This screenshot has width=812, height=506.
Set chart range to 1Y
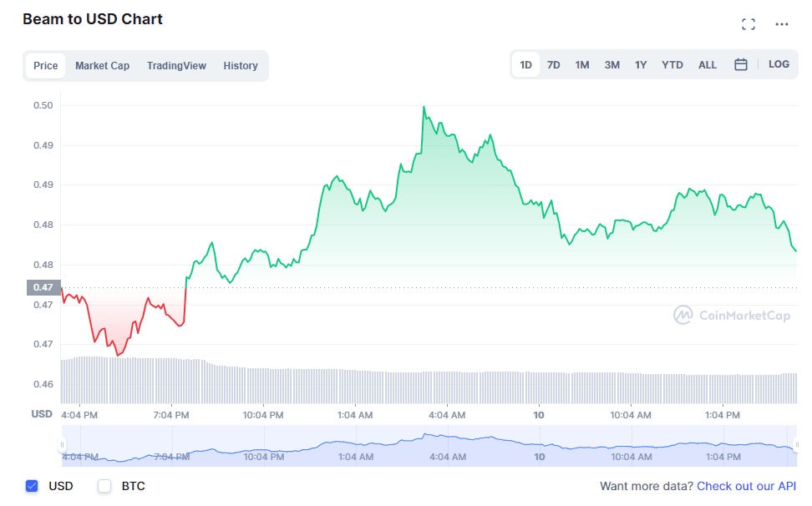point(641,65)
